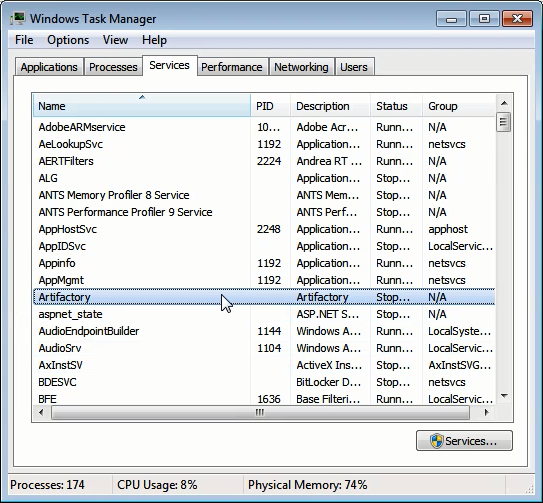Image resolution: width=543 pixels, height=503 pixels.
Task: Select the ALG service row
Action: pyautogui.click(x=264, y=178)
